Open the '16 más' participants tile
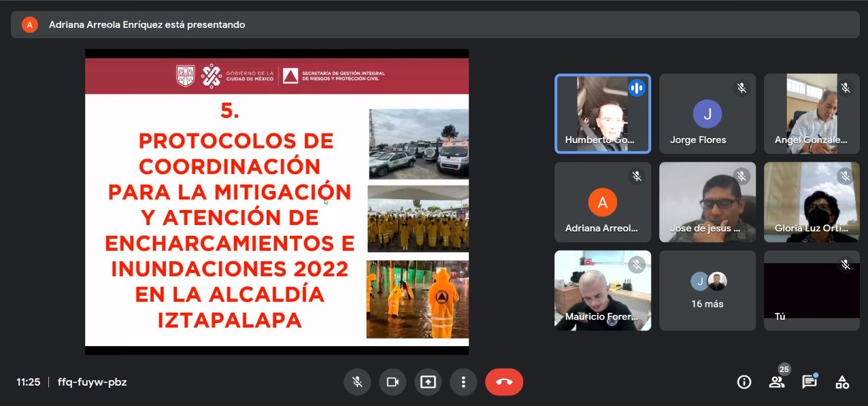The height and width of the screenshot is (406, 868). point(707,290)
